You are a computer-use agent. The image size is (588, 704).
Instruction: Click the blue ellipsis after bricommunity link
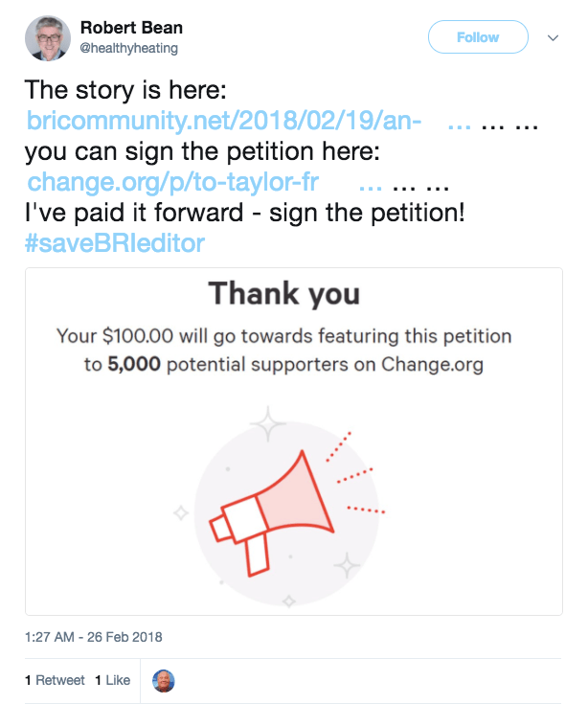pyautogui.click(x=459, y=122)
